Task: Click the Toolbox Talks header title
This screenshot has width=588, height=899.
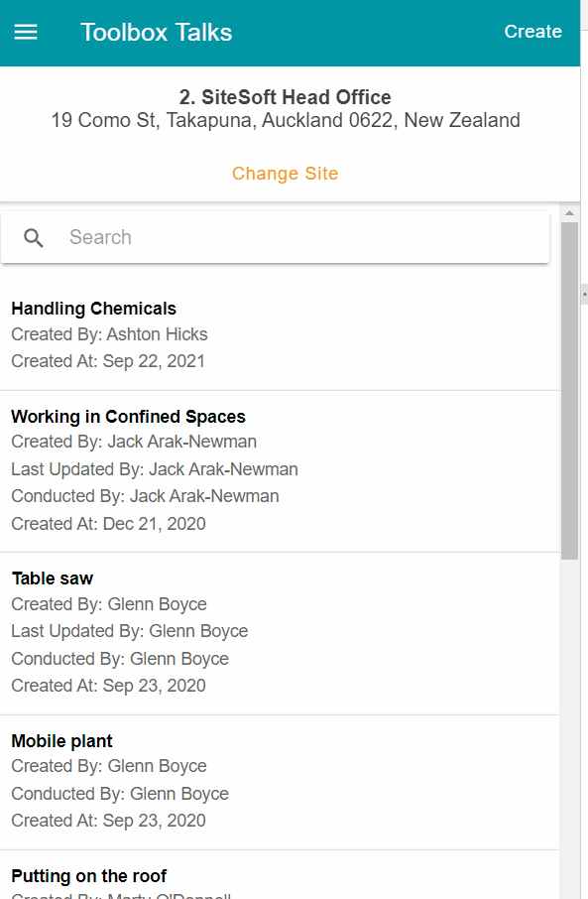Action: point(156,32)
